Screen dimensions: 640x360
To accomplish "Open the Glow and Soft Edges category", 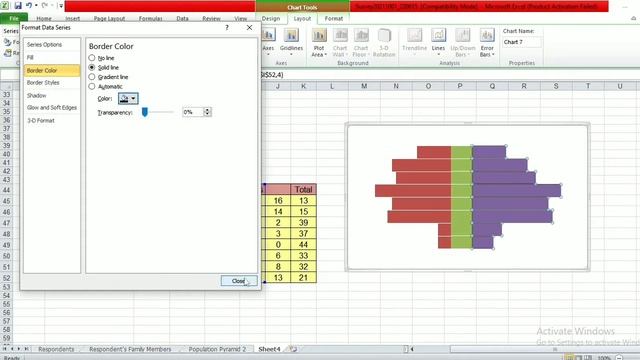I will 52,108.
